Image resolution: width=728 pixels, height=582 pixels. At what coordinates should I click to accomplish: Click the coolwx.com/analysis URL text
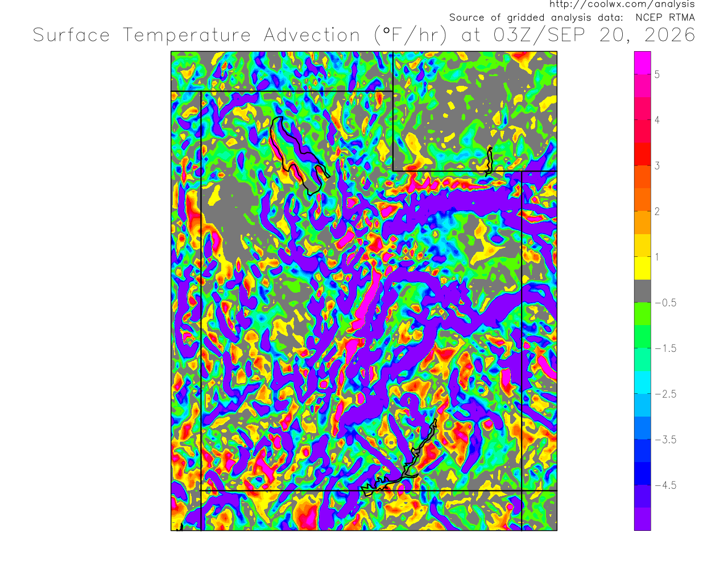pyautogui.click(x=622, y=5)
